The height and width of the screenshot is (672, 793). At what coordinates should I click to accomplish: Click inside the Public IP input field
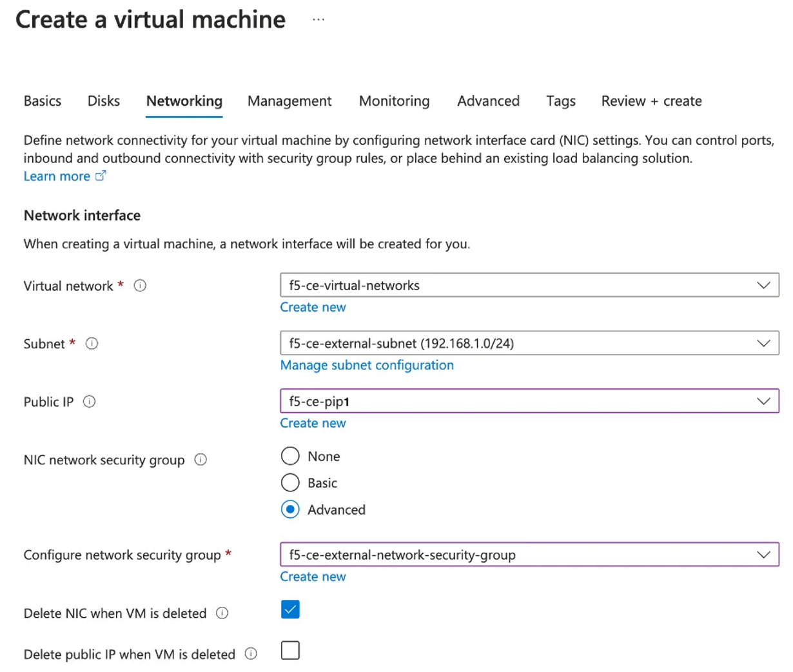451,401
